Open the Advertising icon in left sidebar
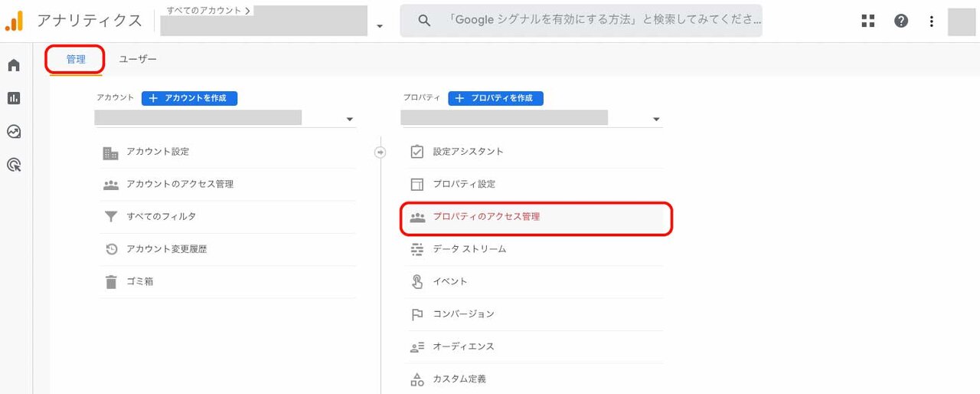Screen dimensions: 980x394 (x=14, y=164)
